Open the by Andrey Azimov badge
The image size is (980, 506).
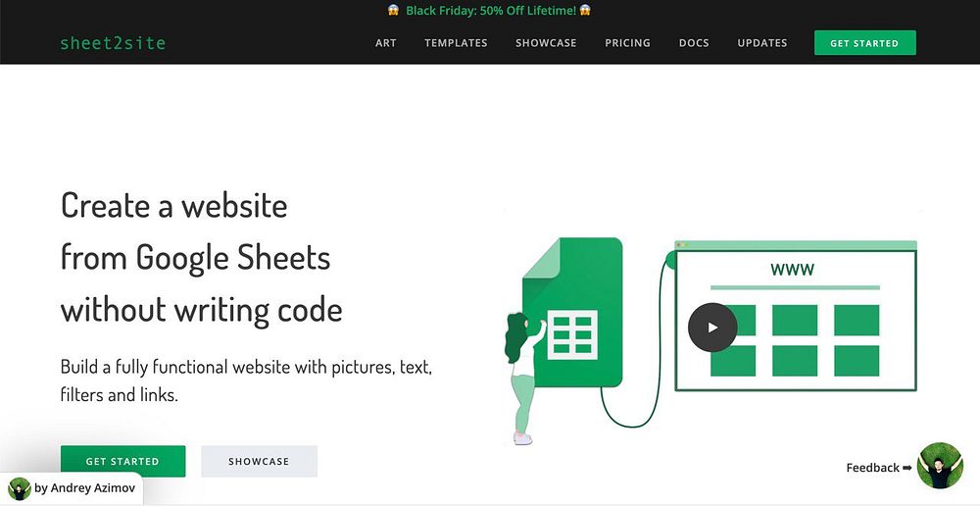(x=72, y=488)
